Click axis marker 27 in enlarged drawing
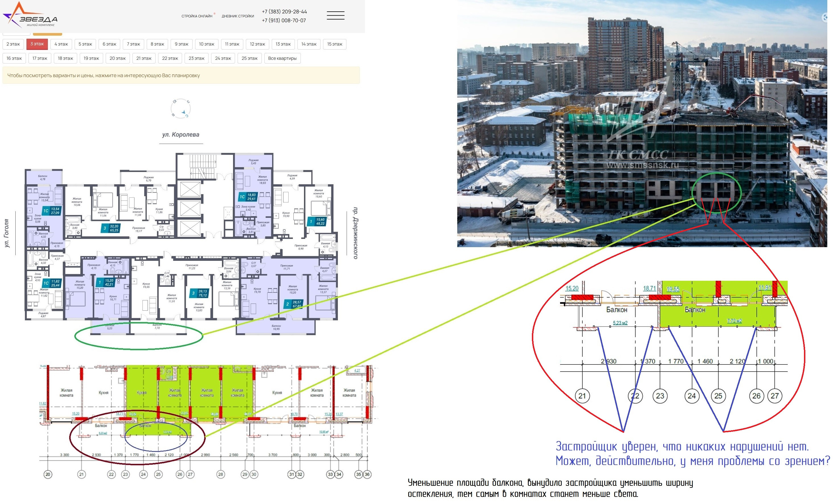The image size is (833, 504). pos(775,396)
